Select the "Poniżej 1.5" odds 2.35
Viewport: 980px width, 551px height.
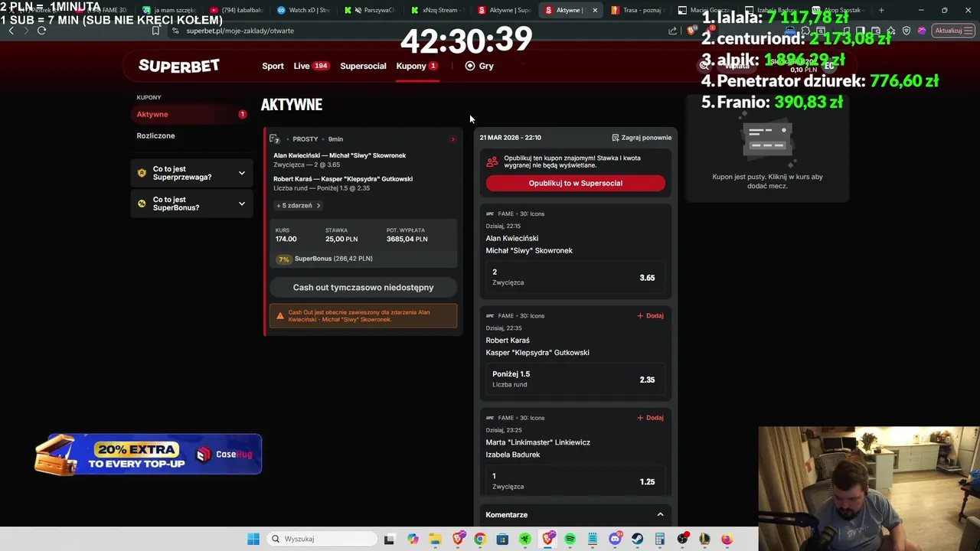pyautogui.click(x=575, y=379)
